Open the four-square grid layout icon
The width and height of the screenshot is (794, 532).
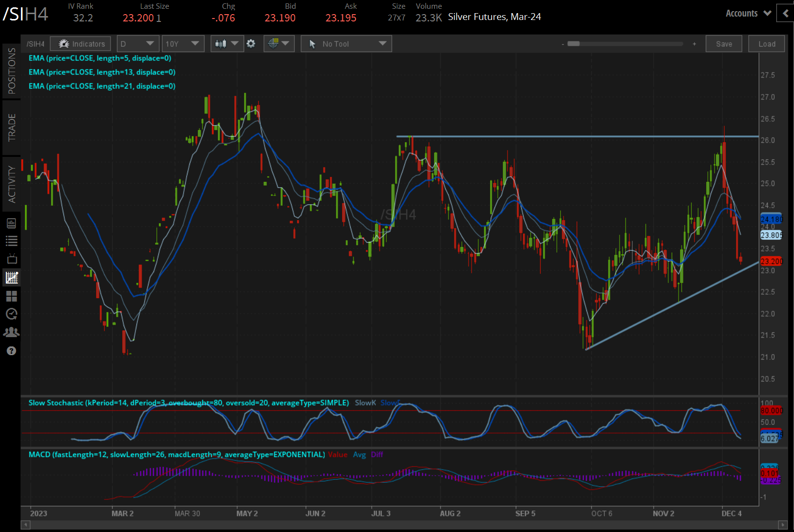pos(12,296)
